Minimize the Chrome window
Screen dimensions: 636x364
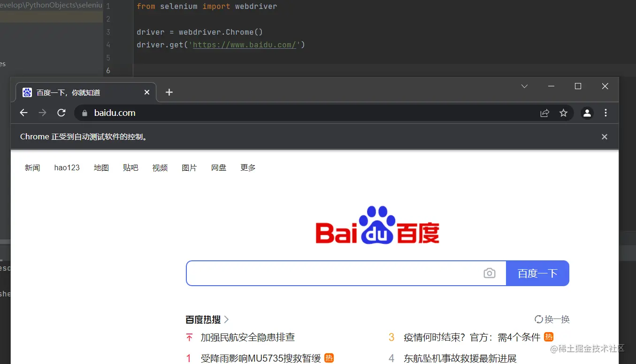coord(552,86)
